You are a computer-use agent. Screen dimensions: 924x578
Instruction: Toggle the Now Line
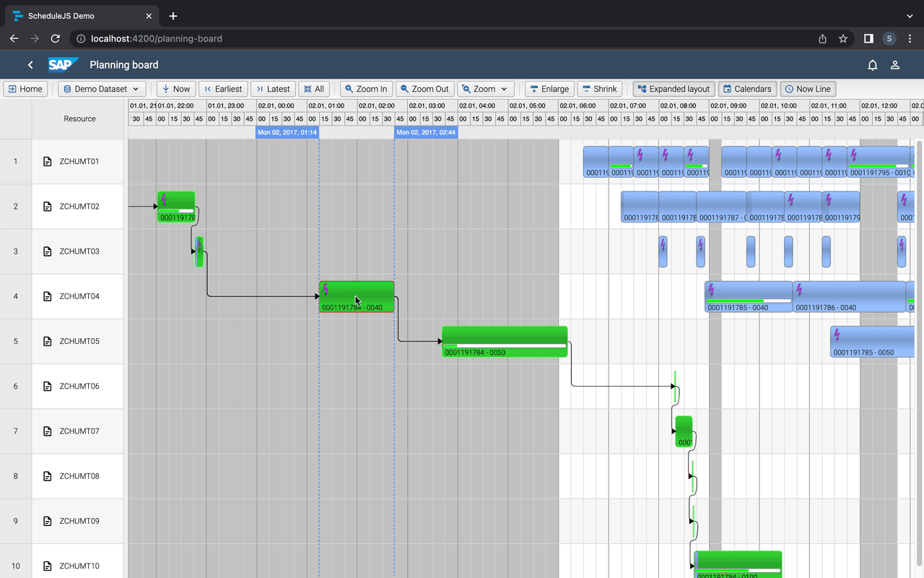pyautogui.click(x=808, y=89)
